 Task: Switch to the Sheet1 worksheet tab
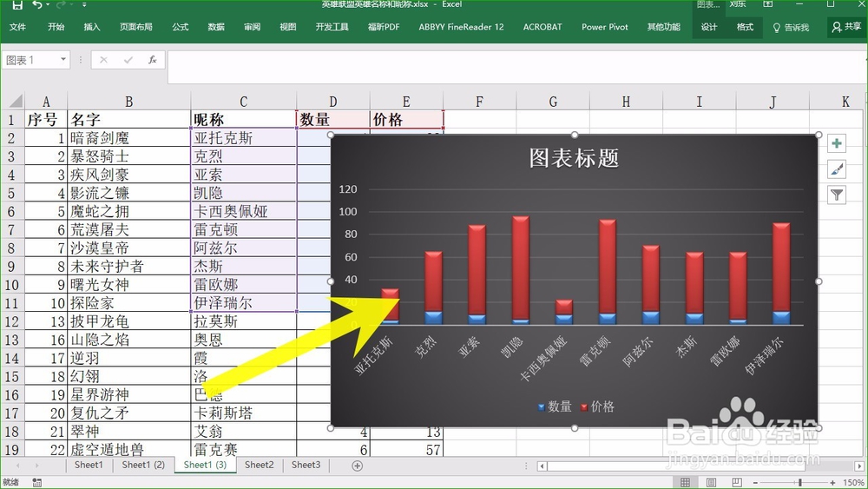pos(89,465)
